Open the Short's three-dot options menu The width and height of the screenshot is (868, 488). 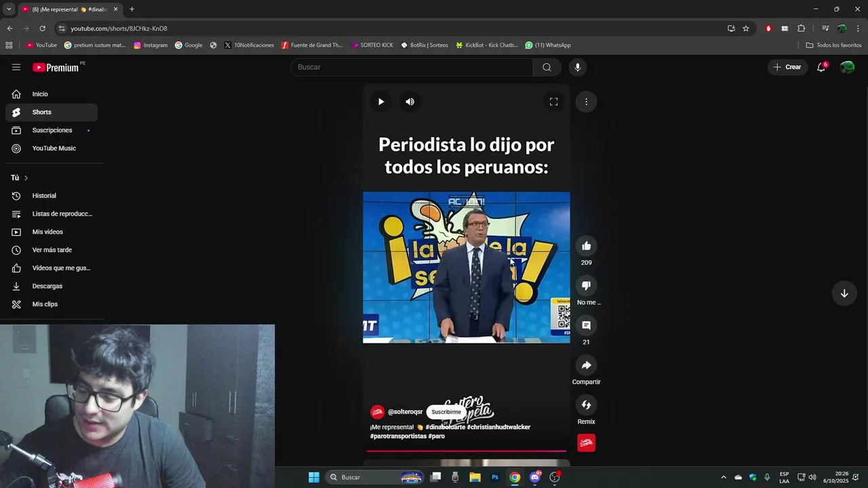click(586, 102)
